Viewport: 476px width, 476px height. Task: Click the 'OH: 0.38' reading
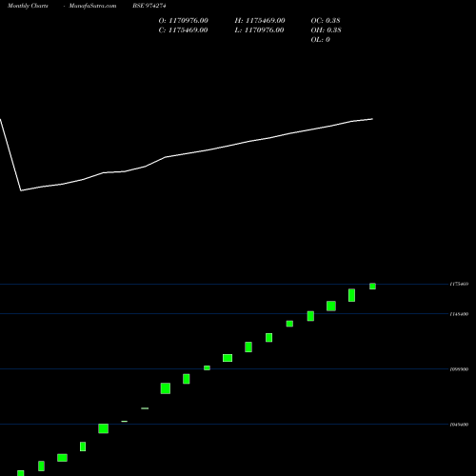tap(326, 30)
